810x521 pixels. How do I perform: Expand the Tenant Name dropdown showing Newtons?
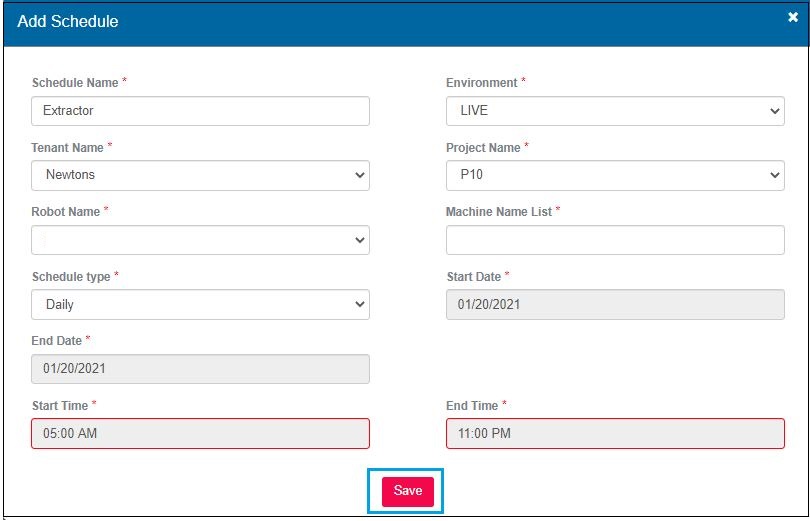pos(200,175)
